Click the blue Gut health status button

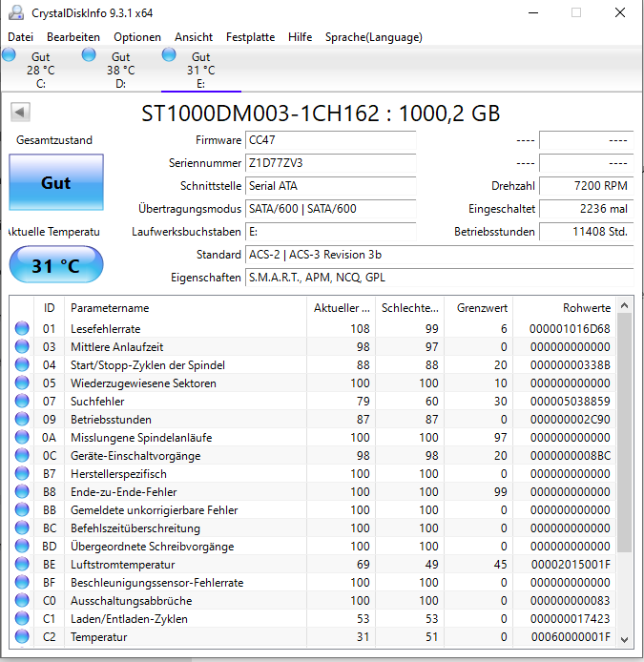(56, 182)
